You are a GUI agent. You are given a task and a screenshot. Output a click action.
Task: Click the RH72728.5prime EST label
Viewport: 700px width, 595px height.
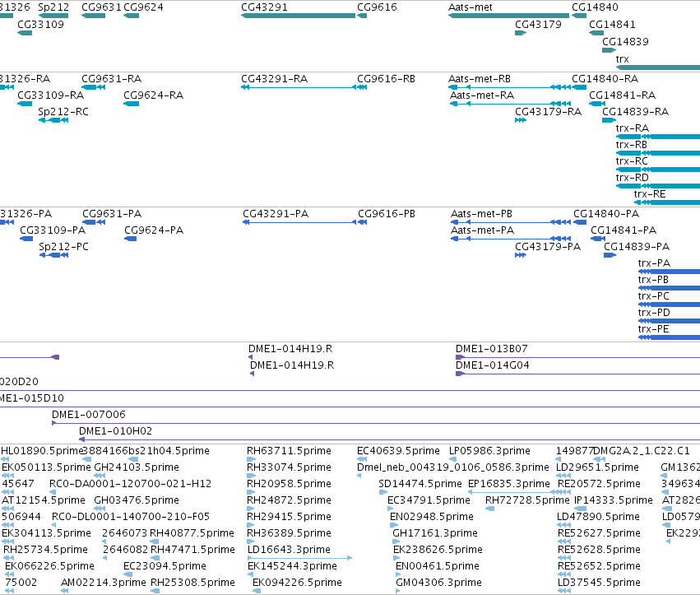(x=528, y=500)
